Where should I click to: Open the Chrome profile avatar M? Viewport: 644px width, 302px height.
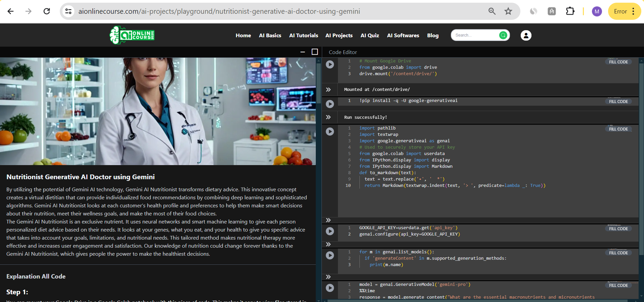597,11
